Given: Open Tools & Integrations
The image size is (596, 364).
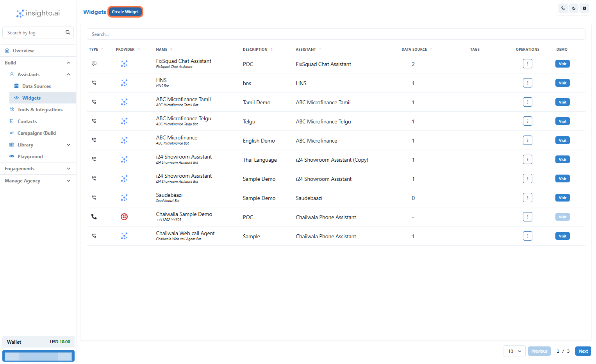Looking at the screenshot, I should tap(40, 110).
